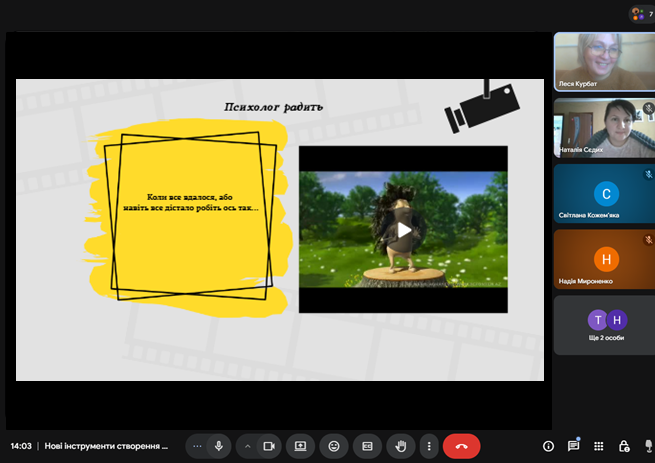This screenshot has width=655, height=463.
Task: Open audio settings next to the microphone
Action: [x=197, y=446]
